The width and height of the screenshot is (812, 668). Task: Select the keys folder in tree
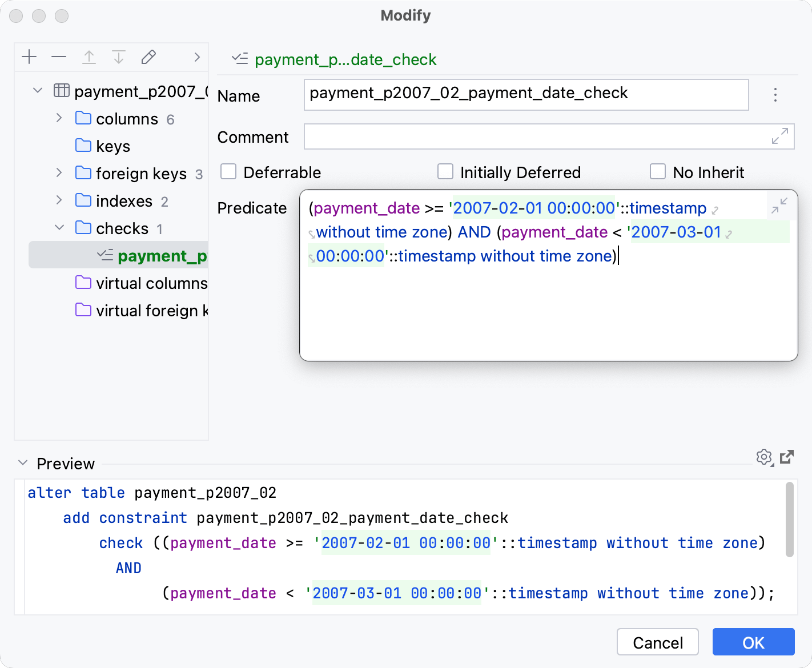112,146
